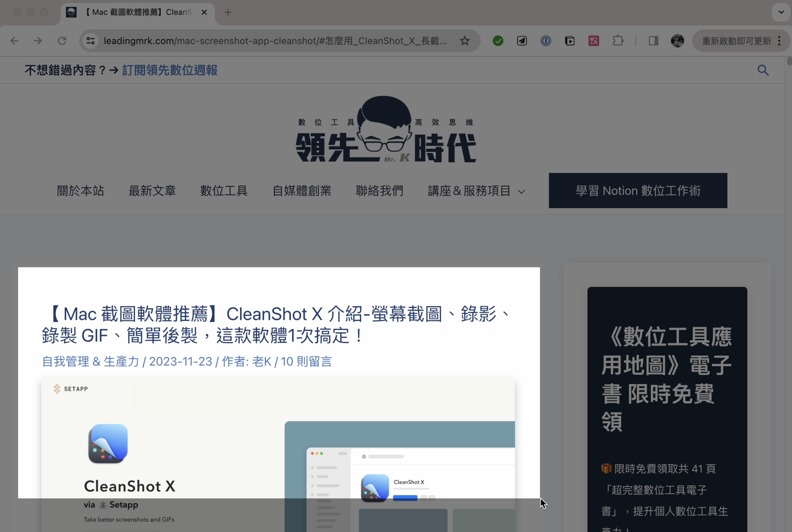
Task: Click the 領先時代 Mr. K site logo
Action: coord(386,130)
